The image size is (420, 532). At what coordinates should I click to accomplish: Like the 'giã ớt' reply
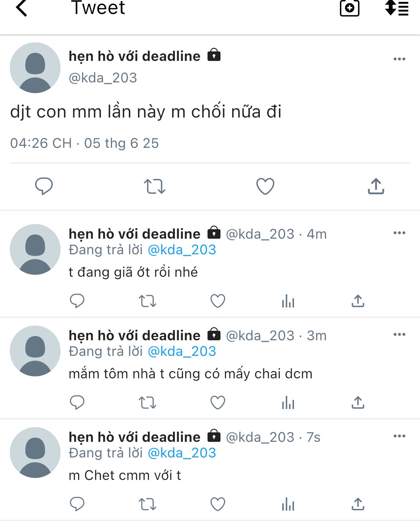tap(218, 301)
